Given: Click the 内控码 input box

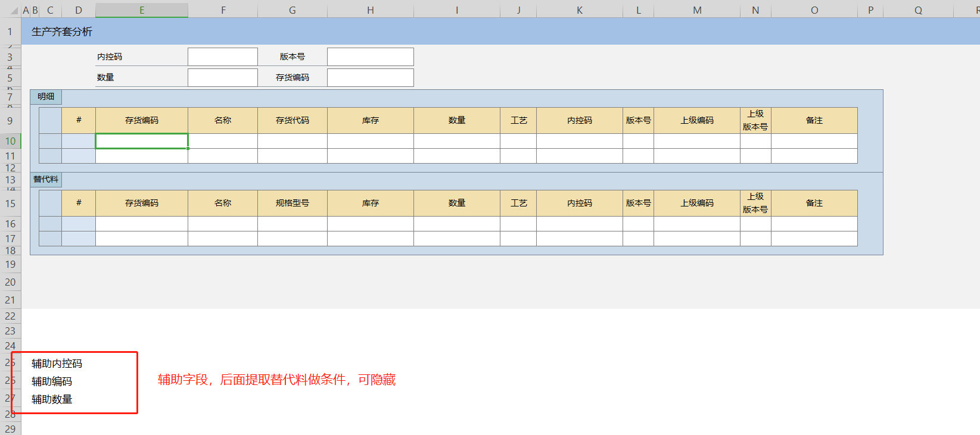Looking at the screenshot, I should tap(222, 57).
